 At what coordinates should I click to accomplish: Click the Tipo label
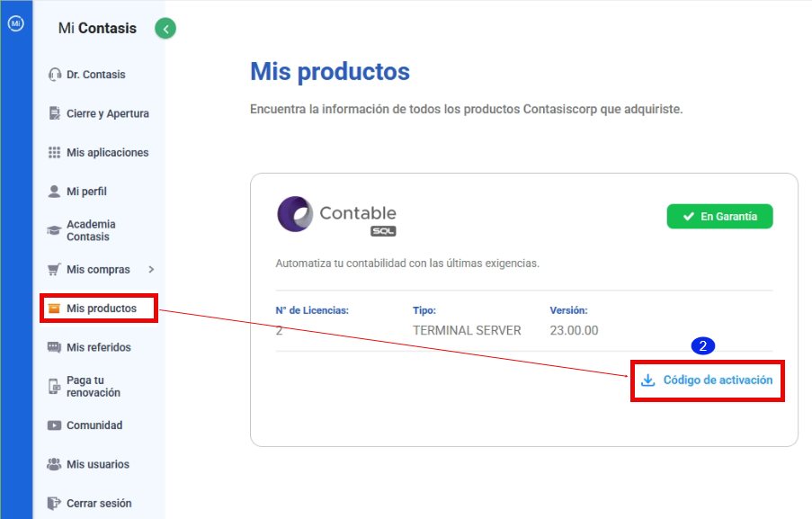coord(424,310)
